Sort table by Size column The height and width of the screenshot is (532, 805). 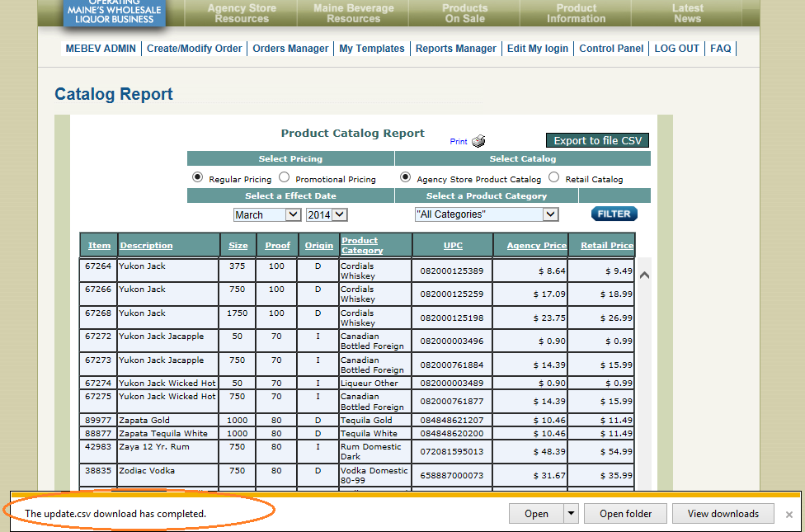[238, 246]
